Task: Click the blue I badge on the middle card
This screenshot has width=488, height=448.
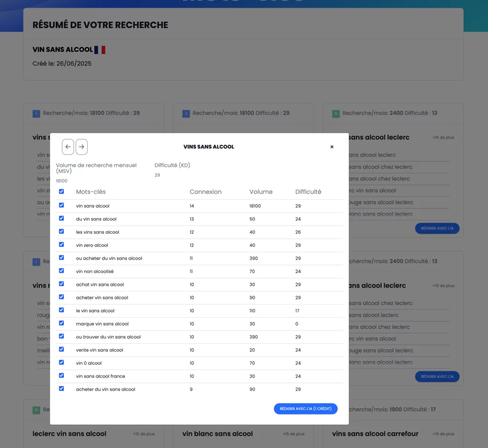Action: (x=186, y=114)
